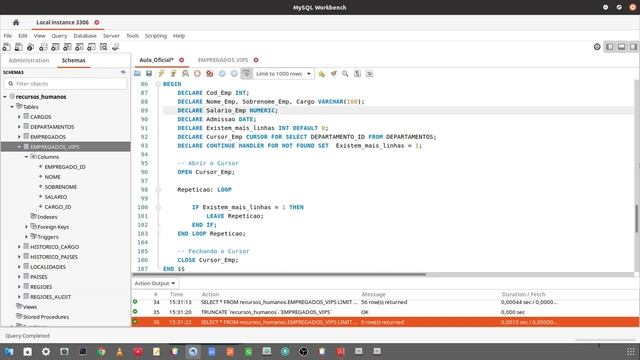Collapse the Tables node
Image resolution: width=640 pixels, height=360 pixels.
(12, 107)
